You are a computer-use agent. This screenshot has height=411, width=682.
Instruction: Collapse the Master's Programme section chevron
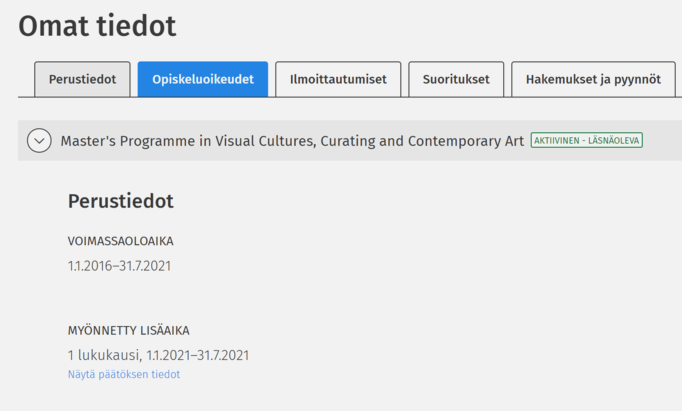pos(39,141)
